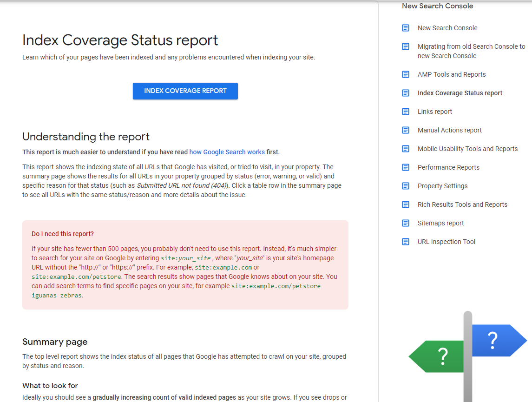Open the how Google Search works link

227,152
